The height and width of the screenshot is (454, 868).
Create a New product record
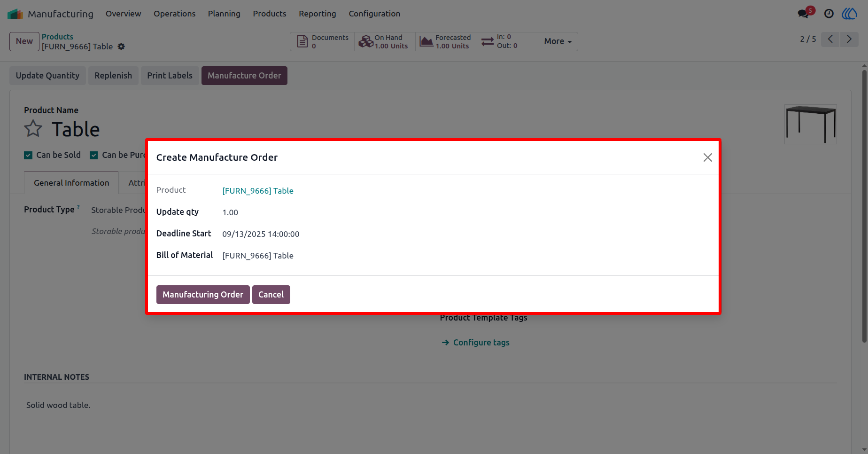[24, 41]
